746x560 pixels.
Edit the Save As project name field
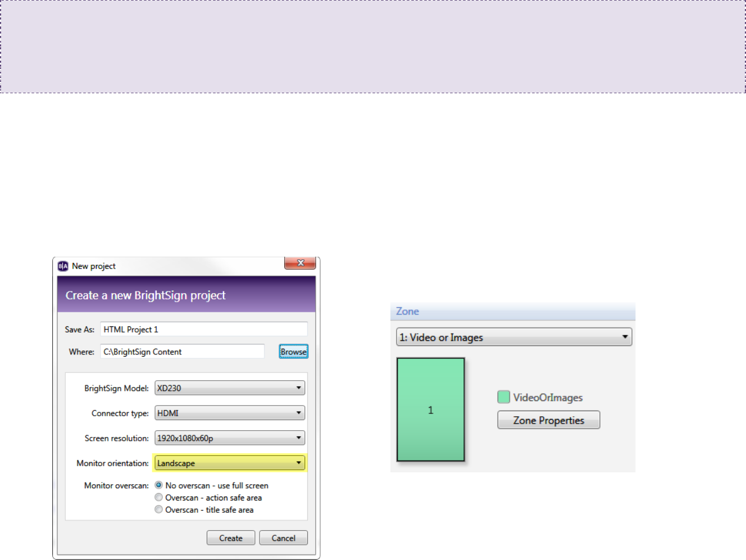pyautogui.click(x=204, y=329)
